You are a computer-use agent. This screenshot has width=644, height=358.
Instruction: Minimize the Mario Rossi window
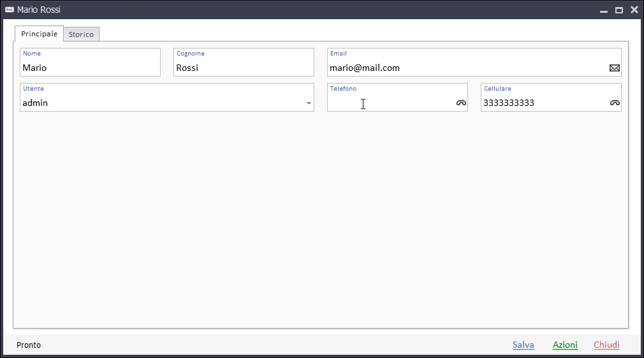click(x=604, y=10)
